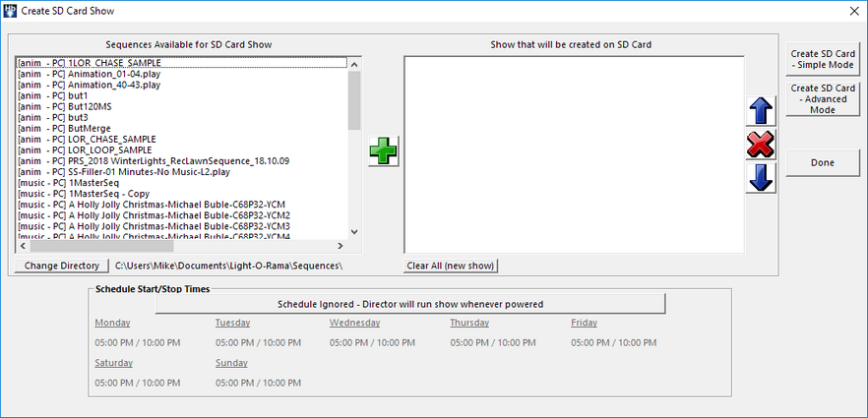The image size is (868, 418).
Task: Click the app icon in title bar
Action: (11, 11)
